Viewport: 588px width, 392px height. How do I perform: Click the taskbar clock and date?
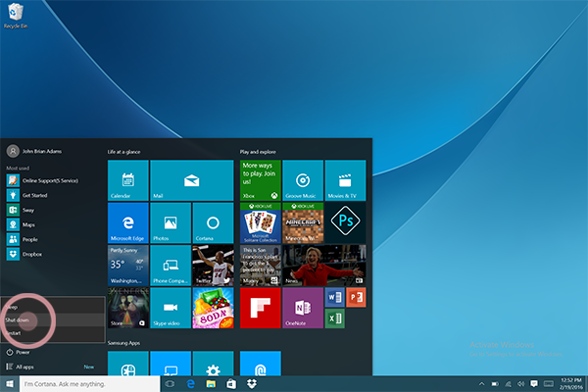(x=571, y=384)
